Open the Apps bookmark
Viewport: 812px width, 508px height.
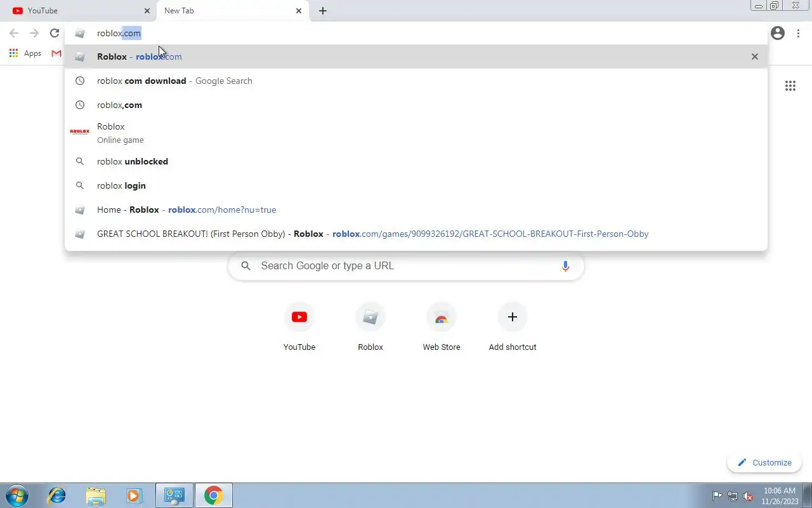click(x=25, y=53)
